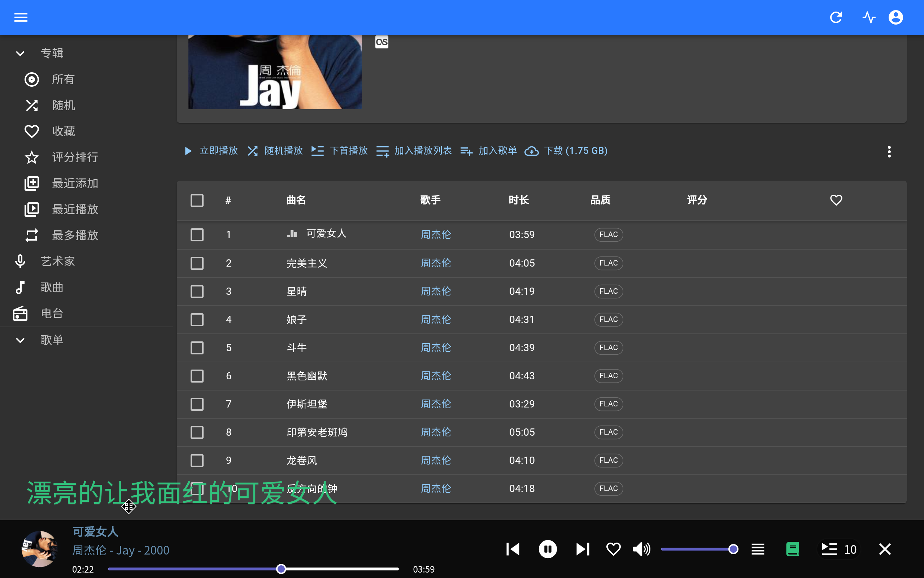Open player link 周杰伦 - Jay - 2000
The width and height of the screenshot is (924, 578).
point(121,550)
